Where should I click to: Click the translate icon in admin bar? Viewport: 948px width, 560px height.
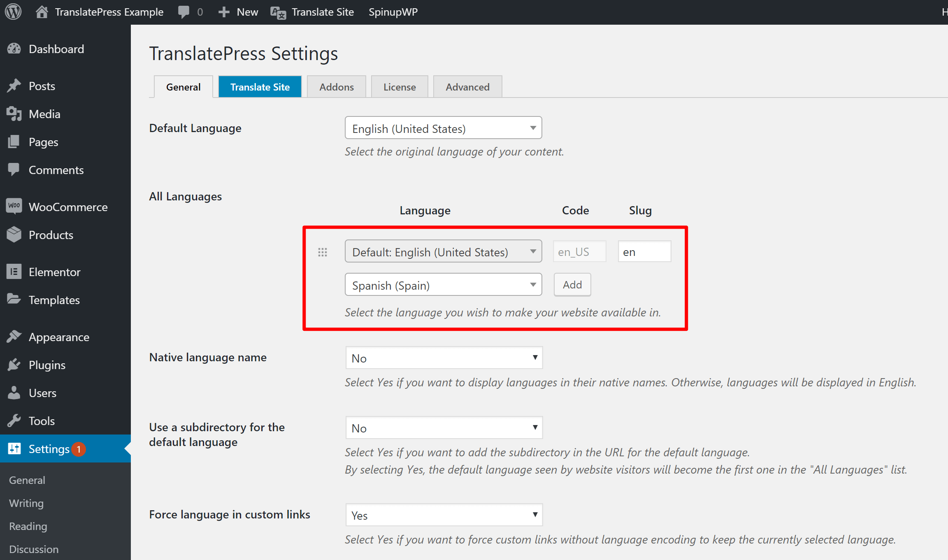point(278,13)
